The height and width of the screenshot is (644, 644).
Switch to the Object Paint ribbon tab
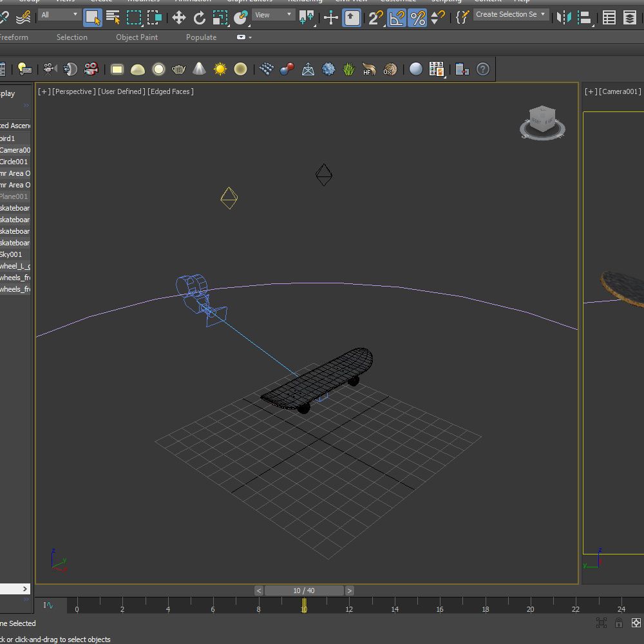coord(137,37)
